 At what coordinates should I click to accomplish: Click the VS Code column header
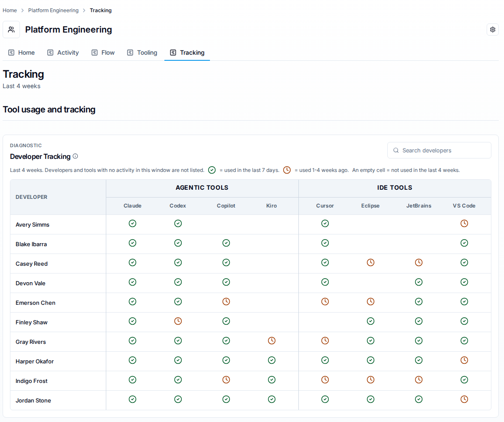(464, 206)
